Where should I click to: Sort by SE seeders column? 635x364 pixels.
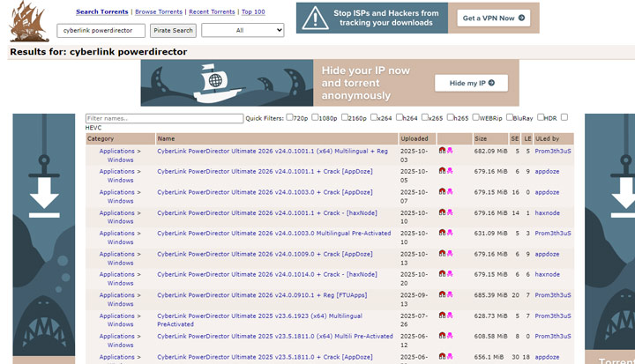[x=515, y=138]
